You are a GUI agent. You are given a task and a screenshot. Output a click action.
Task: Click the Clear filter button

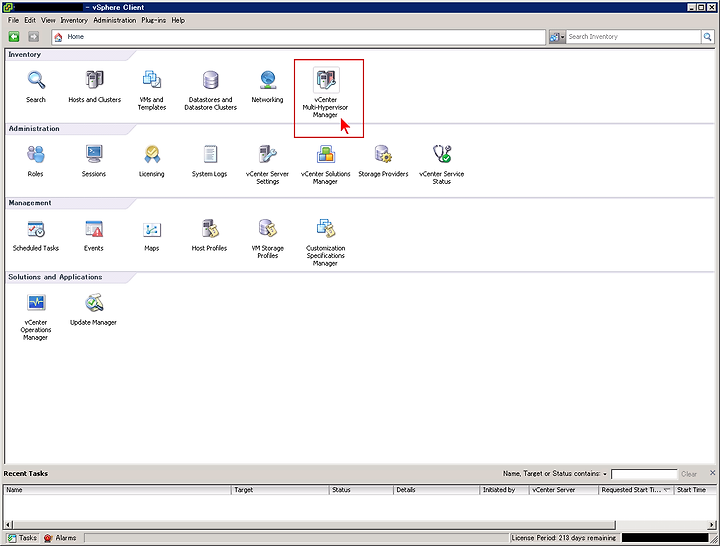pos(689,474)
